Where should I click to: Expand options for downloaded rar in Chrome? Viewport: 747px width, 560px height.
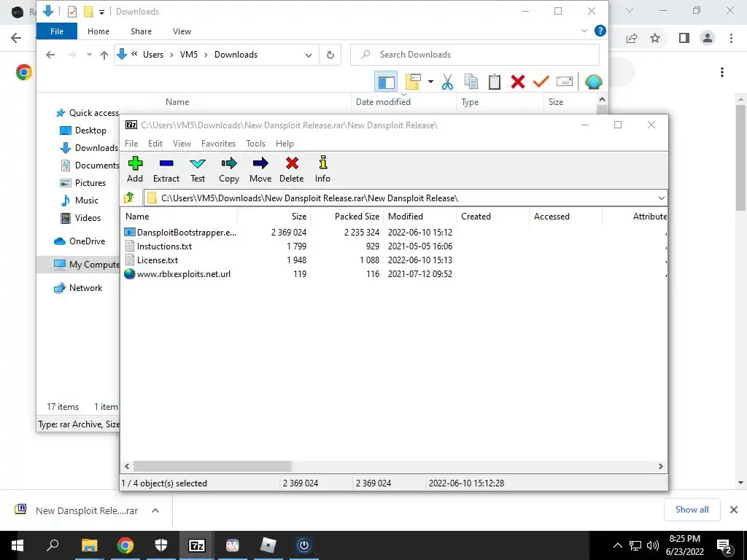click(x=155, y=510)
